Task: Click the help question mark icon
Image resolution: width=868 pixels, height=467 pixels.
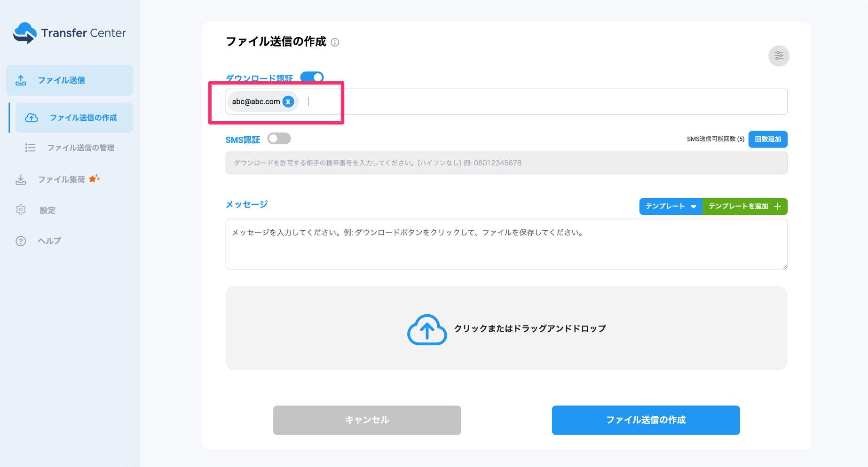Action: (x=21, y=241)
